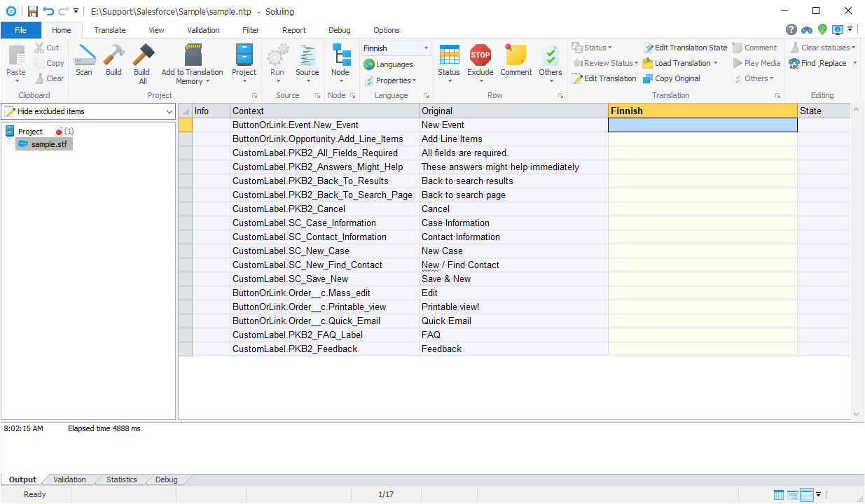Click the Finnish cell for Add Line Items

pyautogui.click(x=703, y=139)
